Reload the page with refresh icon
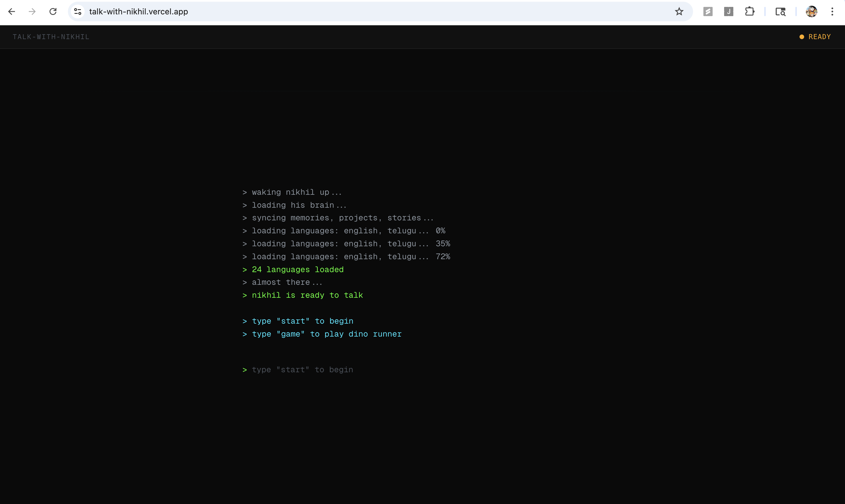Screen dimensions: 845x504 pyautogui.click(x=53, y=12)
